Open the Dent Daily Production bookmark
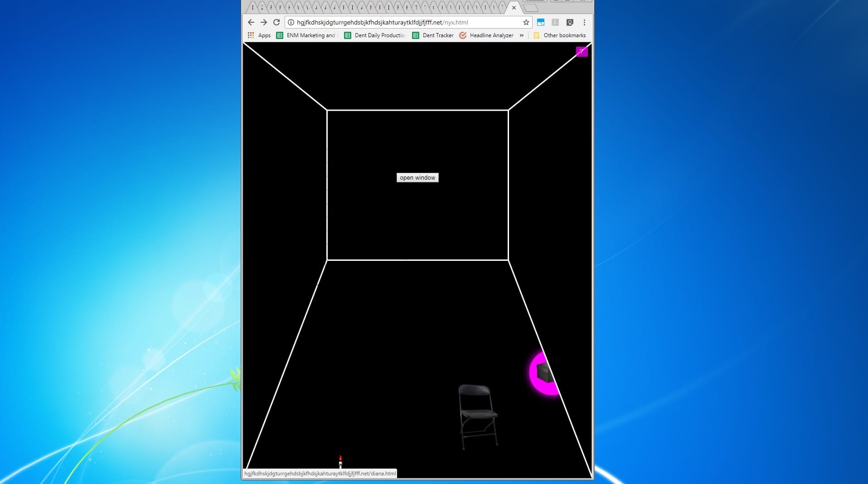 (x=375, y=35)
